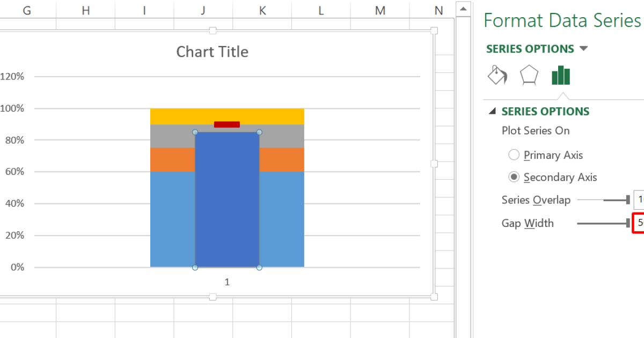
Task: Select the category axis label 1
Action: (x=226, y=281)
